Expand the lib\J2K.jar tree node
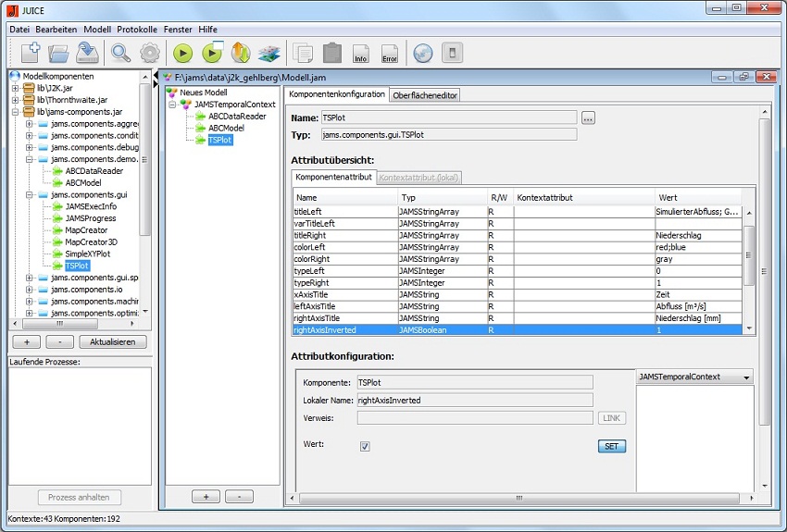Screen dimensions: 787x532 [16, 88]
